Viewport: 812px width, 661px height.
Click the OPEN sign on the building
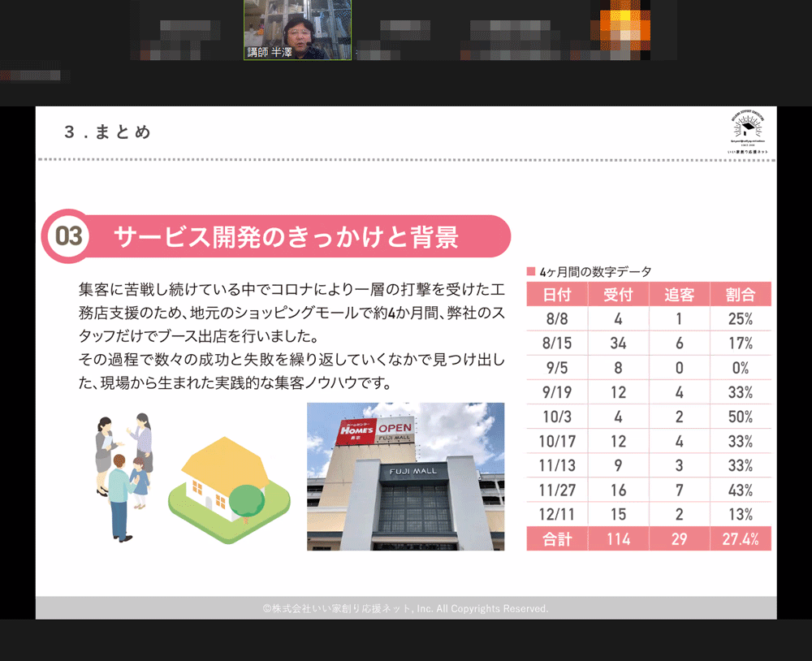coord(395,428)
